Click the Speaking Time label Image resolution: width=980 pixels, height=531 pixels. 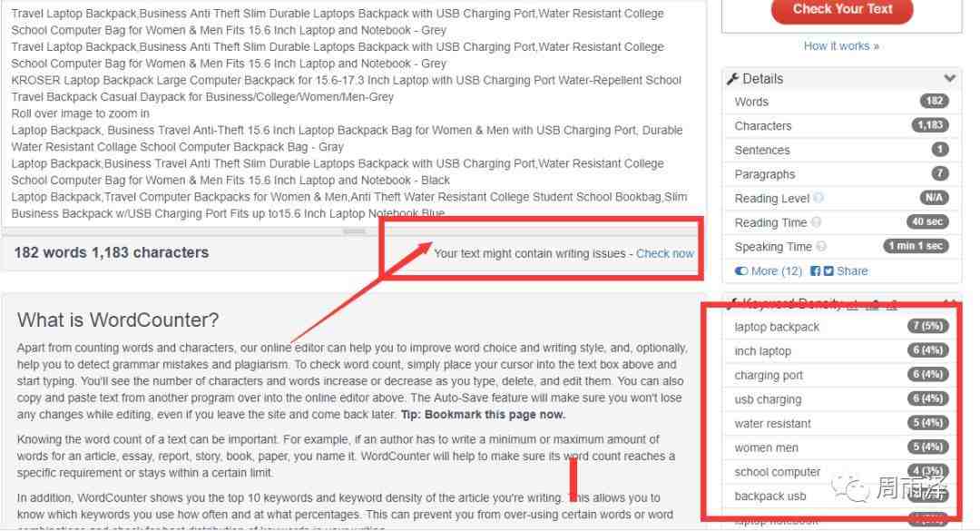point(773,247)
